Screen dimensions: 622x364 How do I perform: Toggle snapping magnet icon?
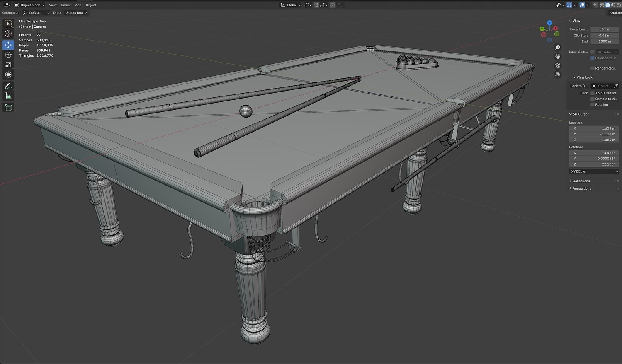pyautogui.click(x=317, y=5)
